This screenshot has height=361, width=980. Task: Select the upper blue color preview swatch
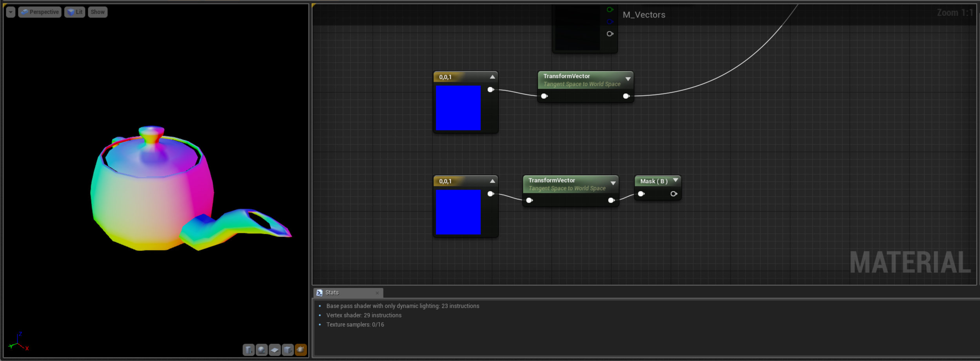click(x=458, y=108)
